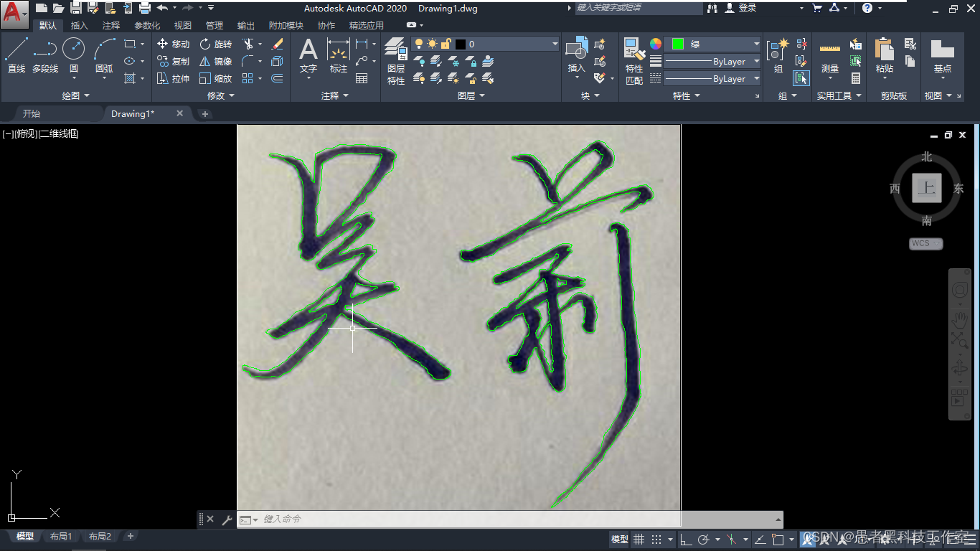The height and width of the screenshot is (551, 980).
Task: Open the AutoCAD application menu A button
Action: click(14, 14)
